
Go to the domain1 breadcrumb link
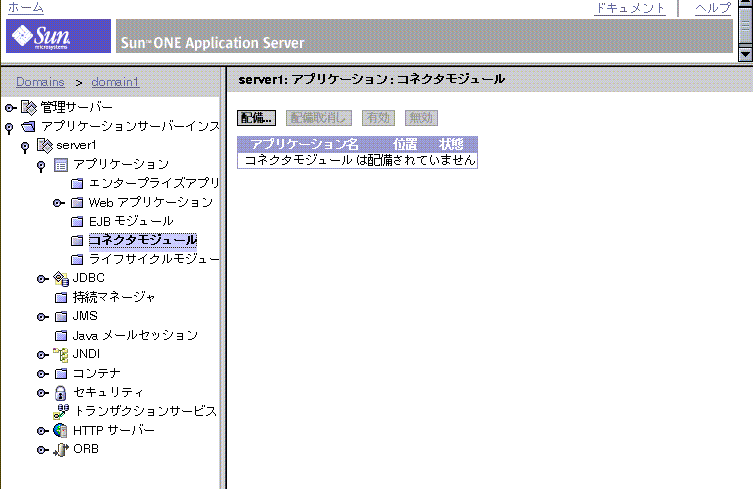pyautogui.click(x=115, y=82)
